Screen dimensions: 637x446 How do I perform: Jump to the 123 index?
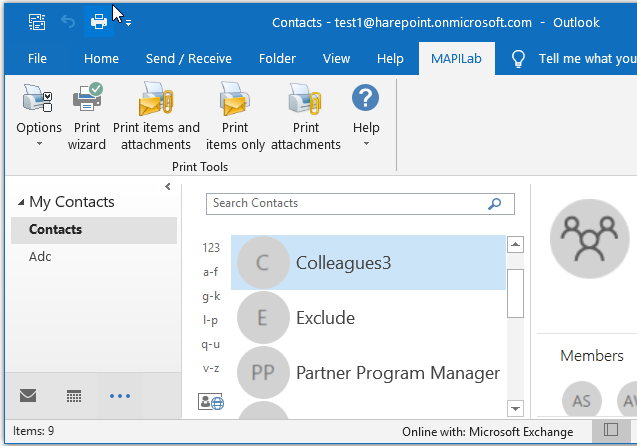pos(211,247)
